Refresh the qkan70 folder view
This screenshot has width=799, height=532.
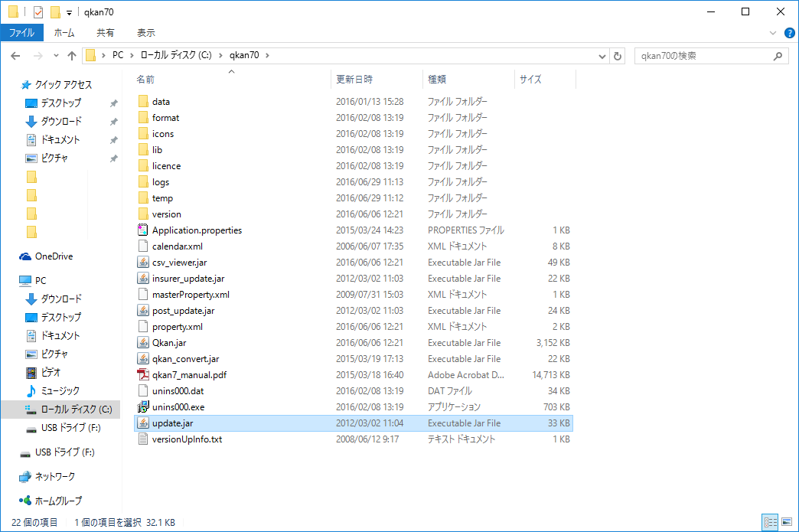pyautogui.click(x=618, y=55)
